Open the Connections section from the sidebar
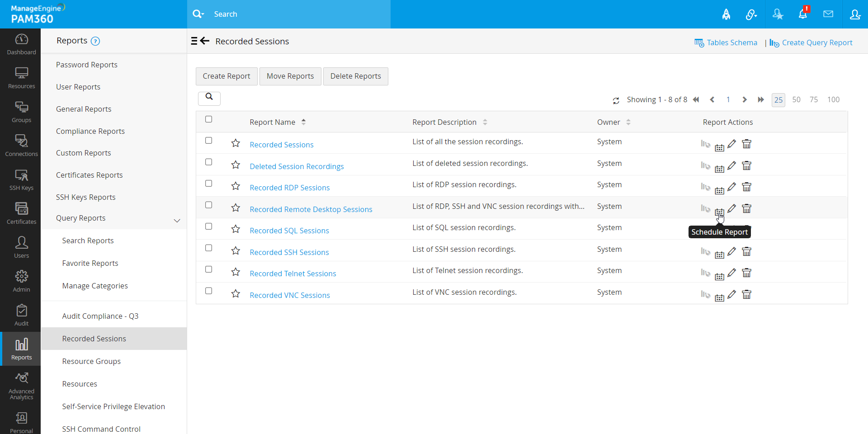The height and width of the screenshot is (434, 868). [x=21, y=145]
